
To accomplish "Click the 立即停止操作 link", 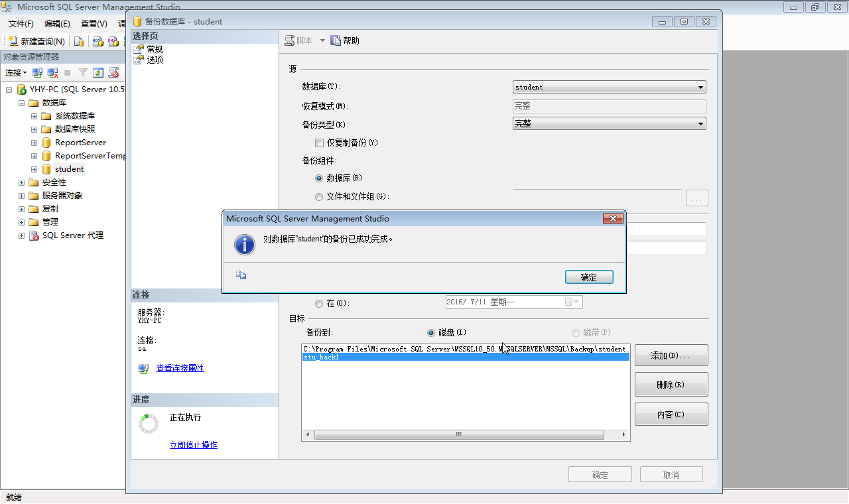I will coord(193,445).
